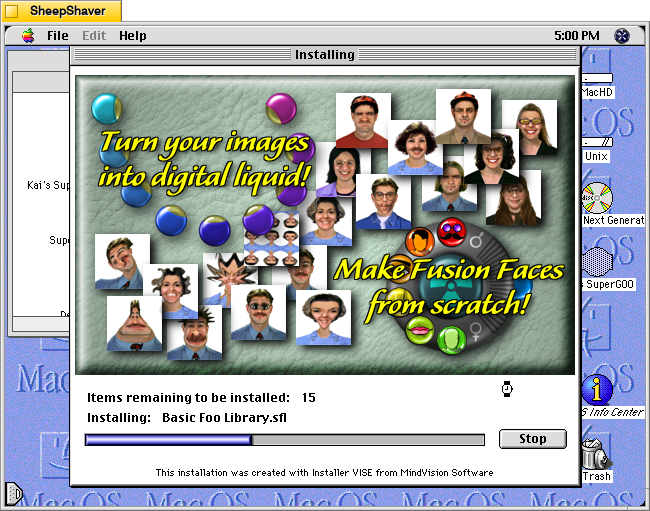Image resolution: width=650 pixels, height=511 pixels.
Task: Click the installation progress bar
Action: point(285,440)
